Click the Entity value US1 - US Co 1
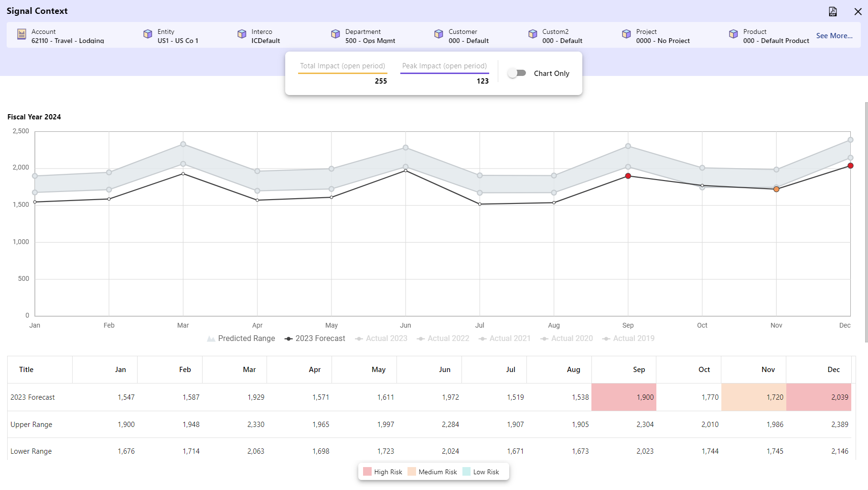Image resolution: width=868 pixels, height=490 pixels. point(178,41)
